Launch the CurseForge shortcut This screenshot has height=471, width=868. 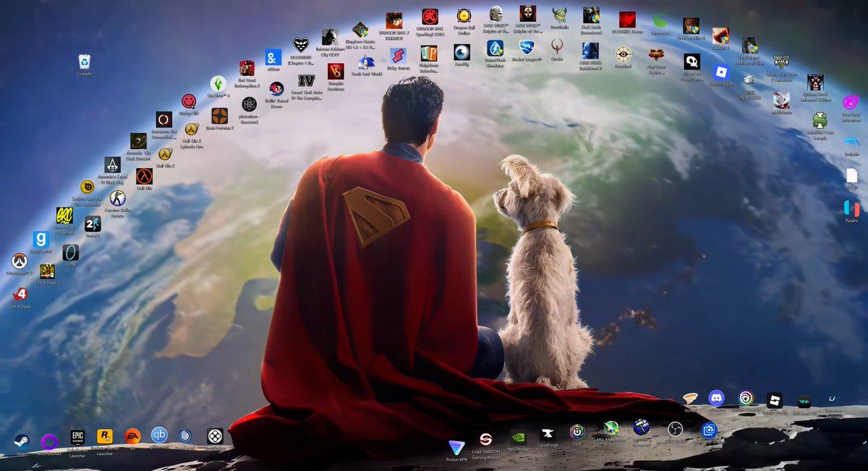(x=549, y=434)
